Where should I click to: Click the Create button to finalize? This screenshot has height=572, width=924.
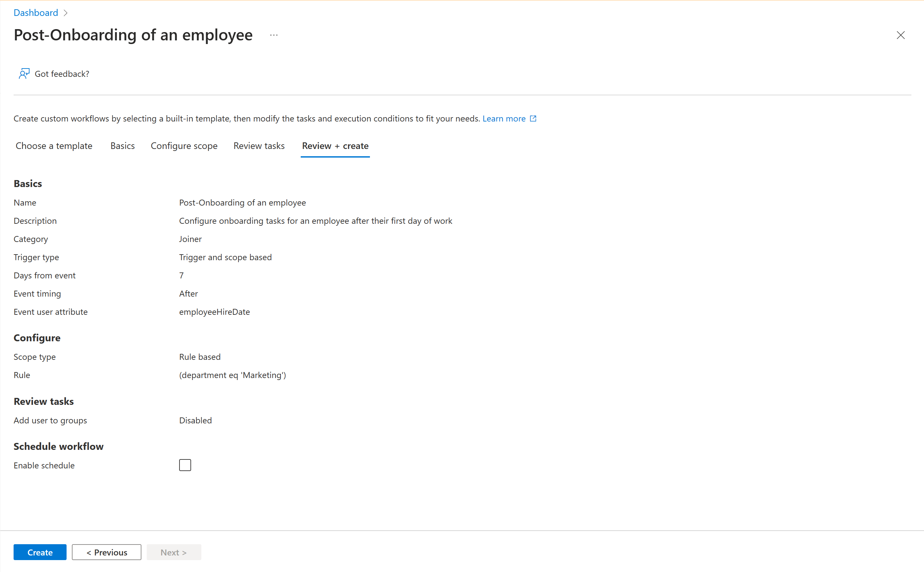(x=40, y=551)
